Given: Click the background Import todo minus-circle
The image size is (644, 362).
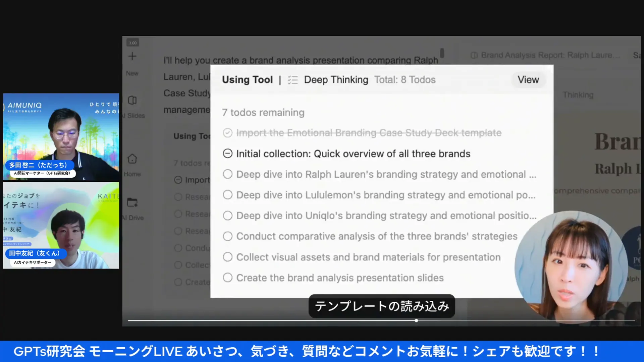Looking at the screenshot, I should tap(178, 180).
